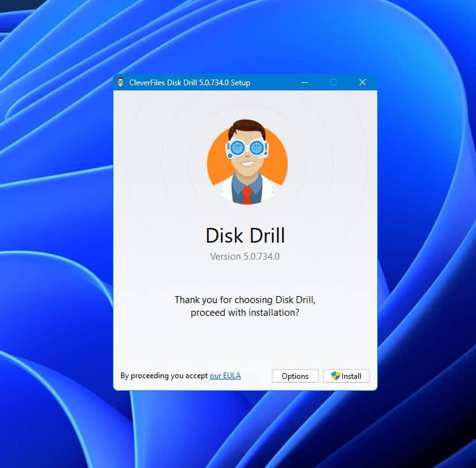The image size is (476, 468).
Task: Click the 'Disk Drill' heading text
Action: [245, 236]
